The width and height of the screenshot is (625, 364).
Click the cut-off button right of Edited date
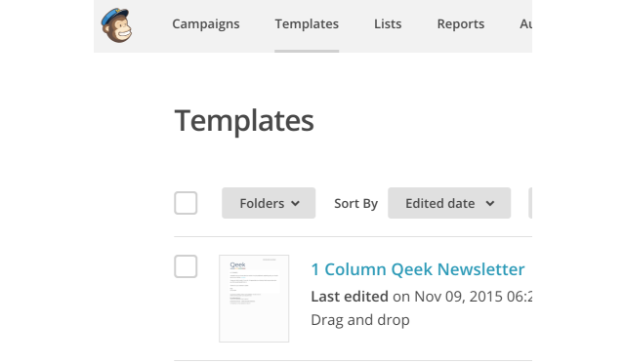pos(530,203)
